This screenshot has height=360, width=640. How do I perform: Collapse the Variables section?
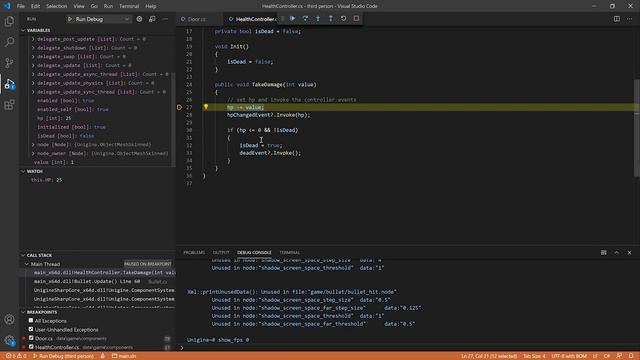click(23, 30)
